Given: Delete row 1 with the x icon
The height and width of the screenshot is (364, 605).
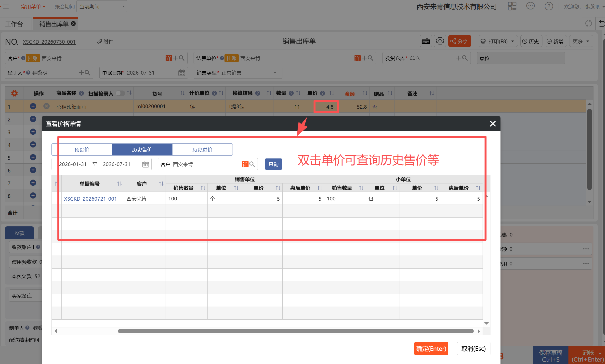Looking at the screenshot, I should 46,106.
